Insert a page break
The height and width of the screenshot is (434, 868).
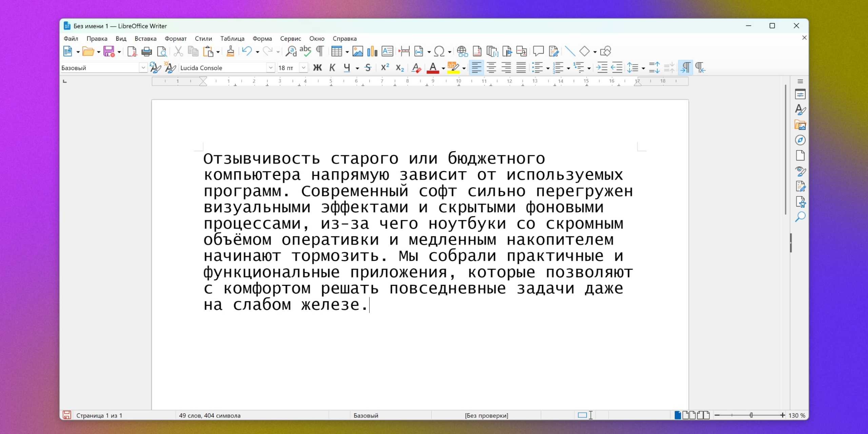tap(404, 52)
